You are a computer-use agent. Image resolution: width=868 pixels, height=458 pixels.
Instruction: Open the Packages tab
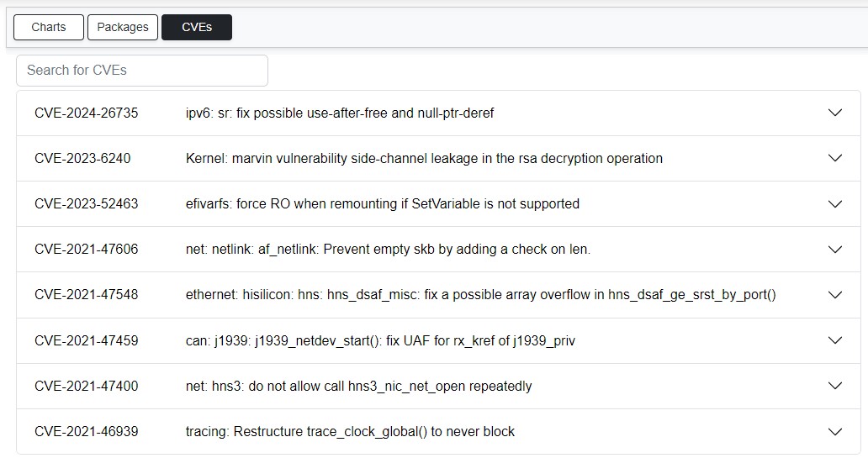[123, 27]
